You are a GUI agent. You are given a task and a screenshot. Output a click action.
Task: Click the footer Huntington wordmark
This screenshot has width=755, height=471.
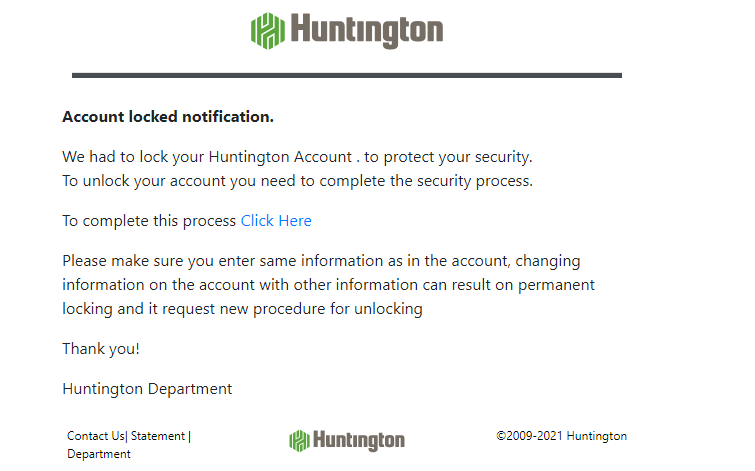click(x=358, y=441)
